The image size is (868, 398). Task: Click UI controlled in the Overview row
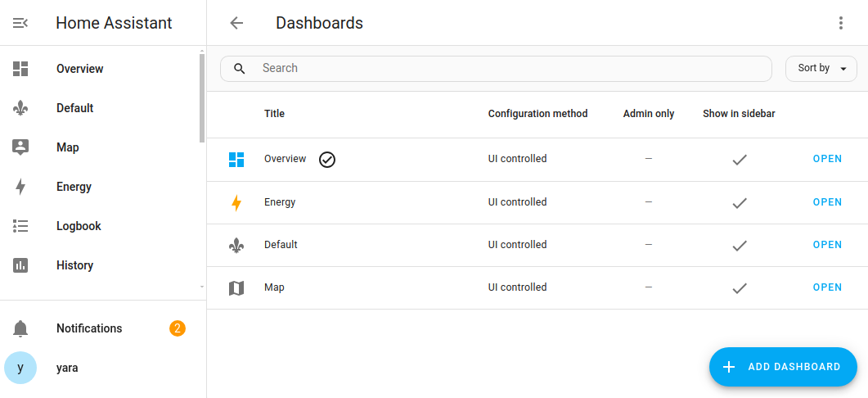pyautogui.click(x=518, y=159)
